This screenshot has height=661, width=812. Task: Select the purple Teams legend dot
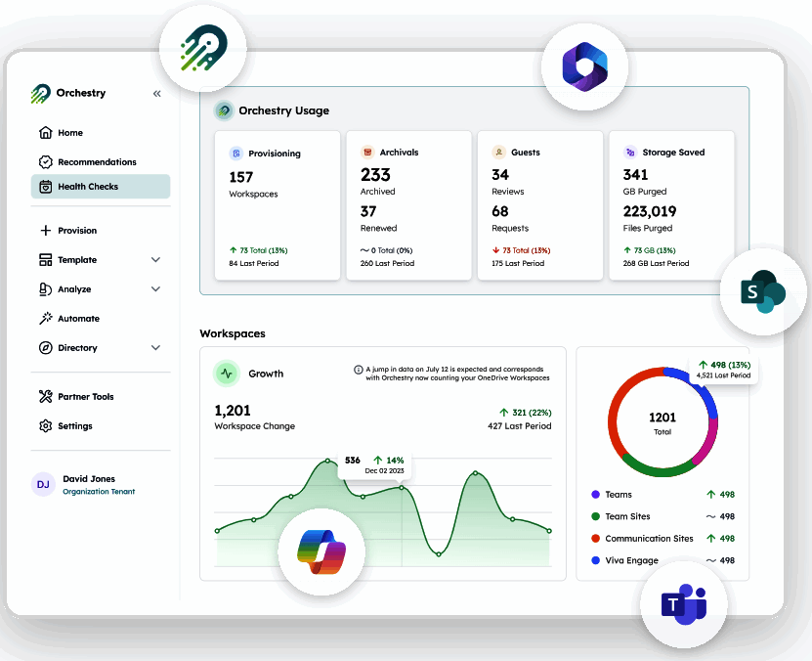click(x=595, y=494)
